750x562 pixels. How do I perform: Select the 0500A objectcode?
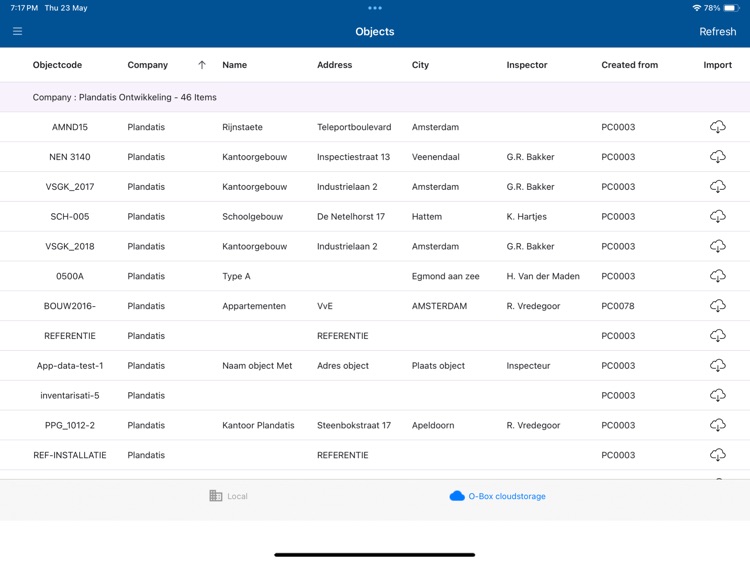70,276
